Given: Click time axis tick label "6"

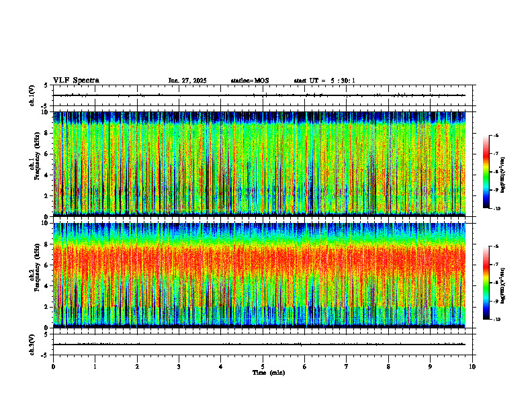Looking at the screenshot, I should click(x=305, y=367).
